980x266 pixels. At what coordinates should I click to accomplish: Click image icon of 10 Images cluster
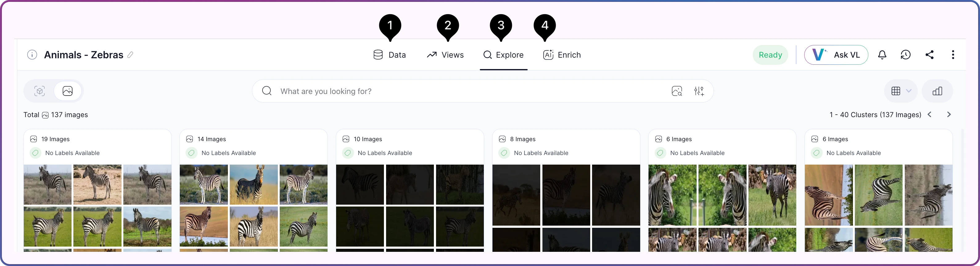346,139
